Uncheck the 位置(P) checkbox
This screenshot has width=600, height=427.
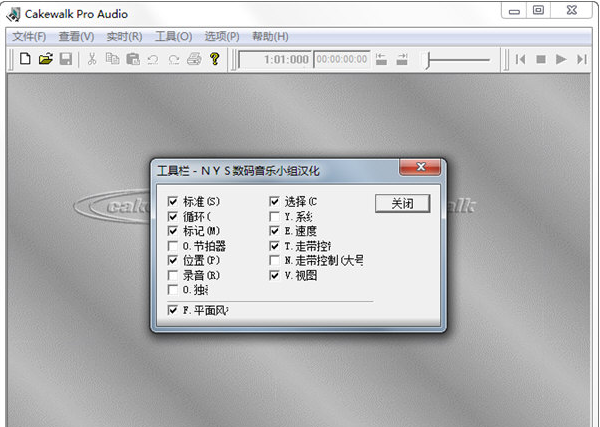pyautogui.click(x=173, y=261)
